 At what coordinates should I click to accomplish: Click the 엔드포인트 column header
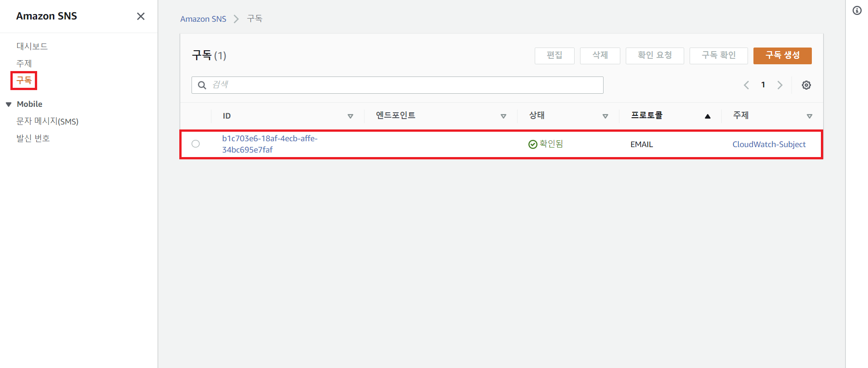[396, 115]
